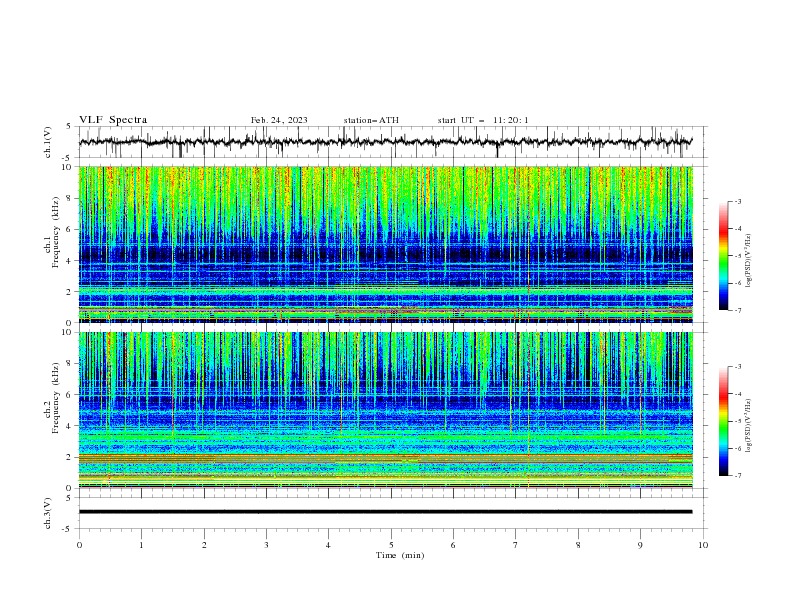
Task: Click the "5" tick on the time axis
Action: pos(391,545)
